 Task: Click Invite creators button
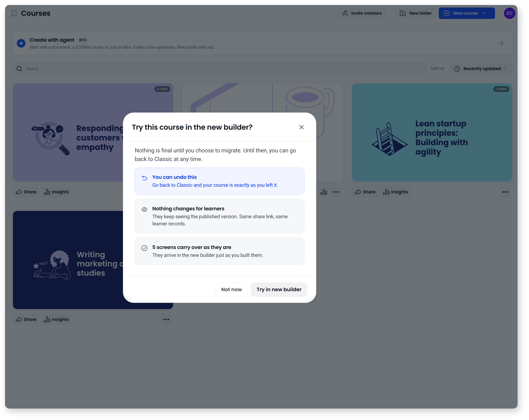coord(361,13)
